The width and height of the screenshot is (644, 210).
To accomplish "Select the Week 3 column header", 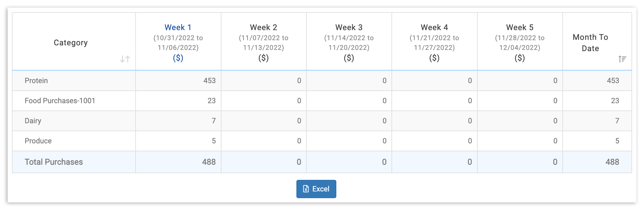I will point(349,27).
